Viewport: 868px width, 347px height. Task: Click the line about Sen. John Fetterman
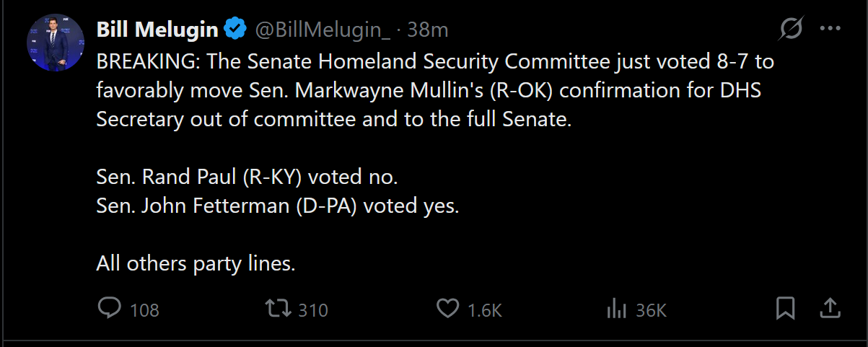tap(278, 206)
